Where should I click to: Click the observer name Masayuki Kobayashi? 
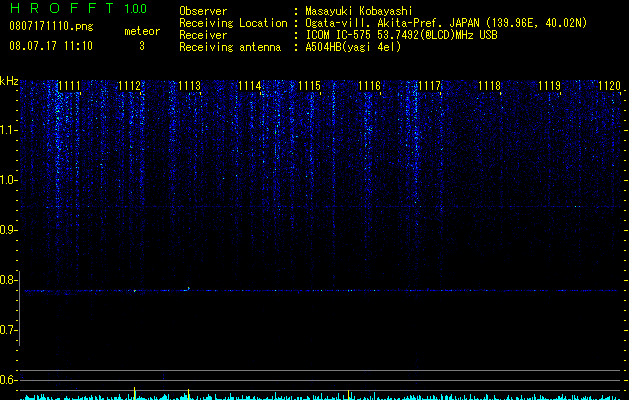[359, 11]
